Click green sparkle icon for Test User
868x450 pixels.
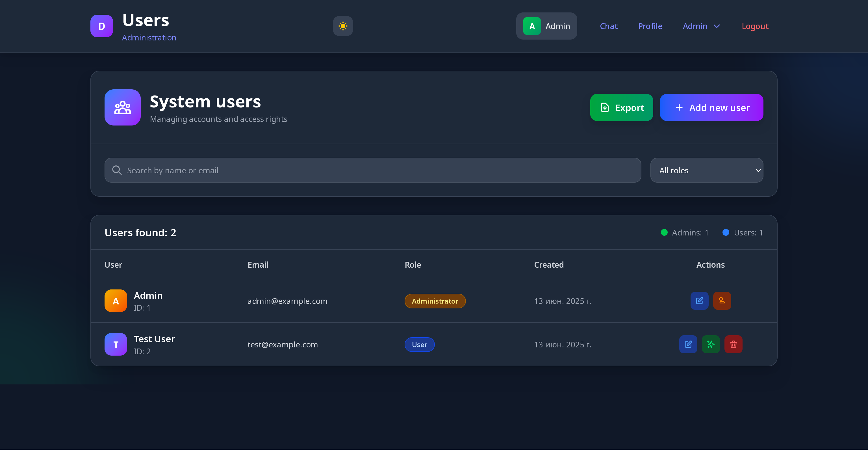point(711,344)
